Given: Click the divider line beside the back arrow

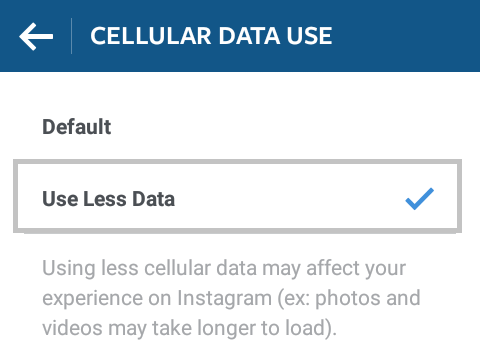Looking at the screenshot, I should point(71,36).
